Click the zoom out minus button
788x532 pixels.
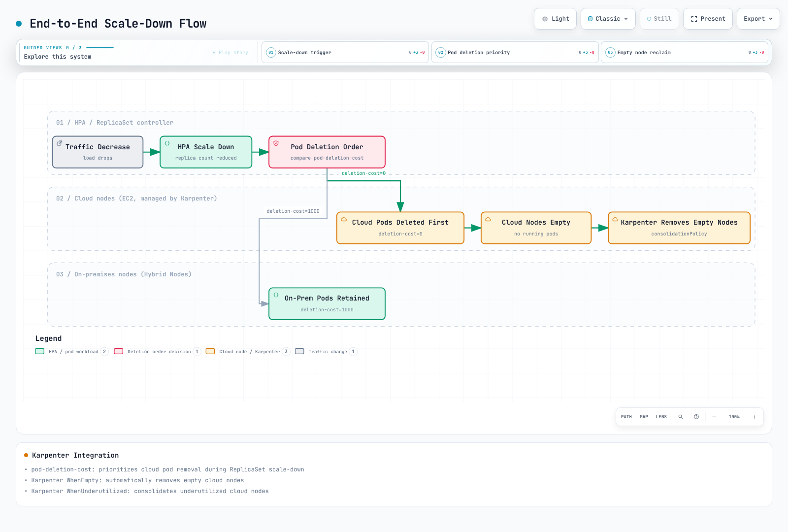714,417
